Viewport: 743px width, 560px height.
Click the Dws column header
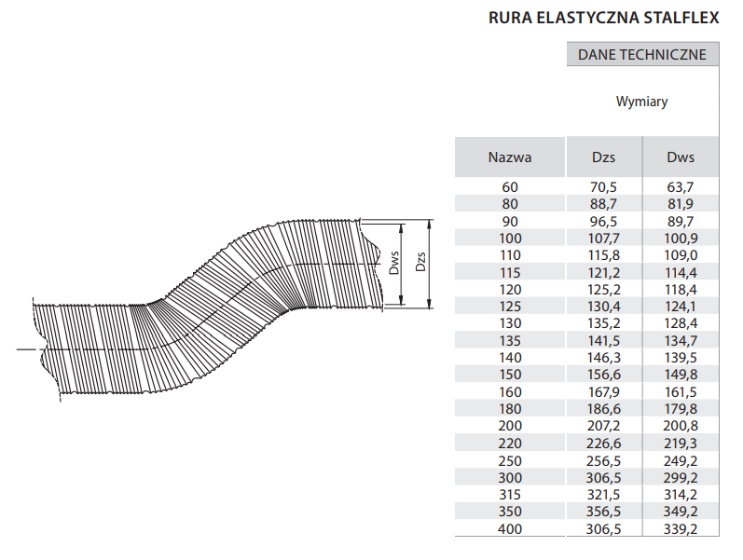tap(681, 157)
